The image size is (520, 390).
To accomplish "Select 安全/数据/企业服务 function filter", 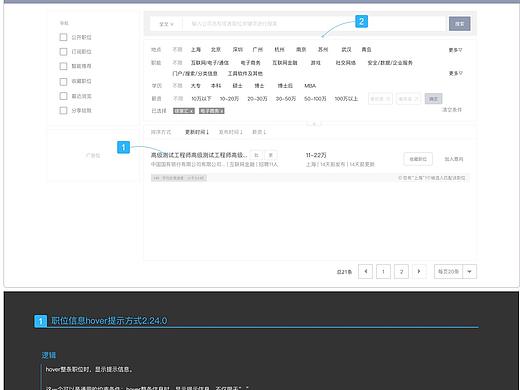I will (390, 63).
